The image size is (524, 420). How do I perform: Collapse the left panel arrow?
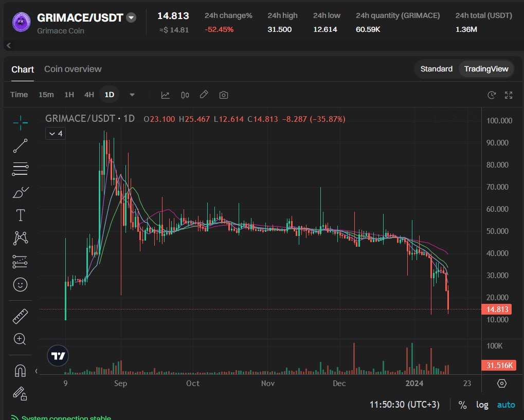(9, 45)
